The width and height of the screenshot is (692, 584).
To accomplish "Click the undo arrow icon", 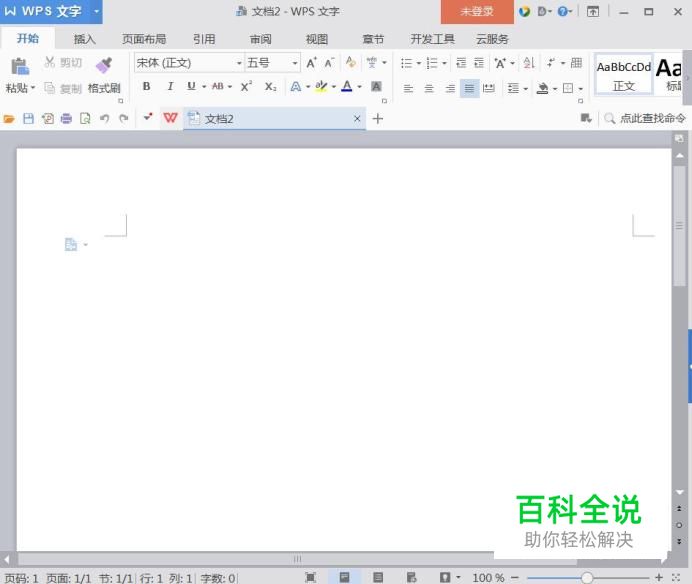I will [x=105, y=118].
